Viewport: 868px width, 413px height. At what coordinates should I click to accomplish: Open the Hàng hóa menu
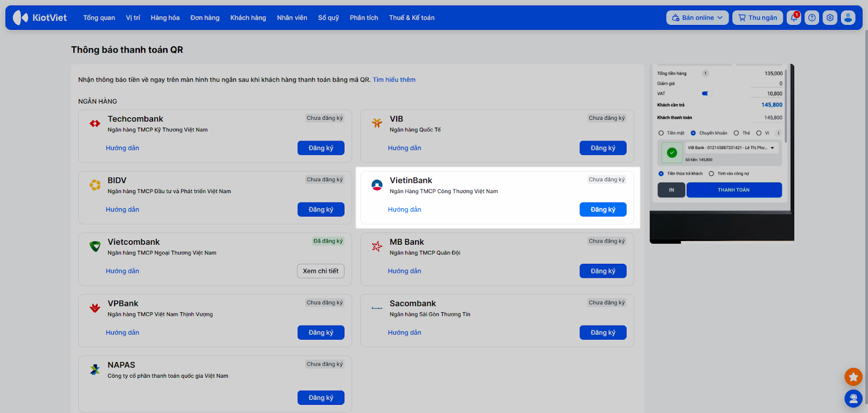pyautogui.click(x=165, y=18)
